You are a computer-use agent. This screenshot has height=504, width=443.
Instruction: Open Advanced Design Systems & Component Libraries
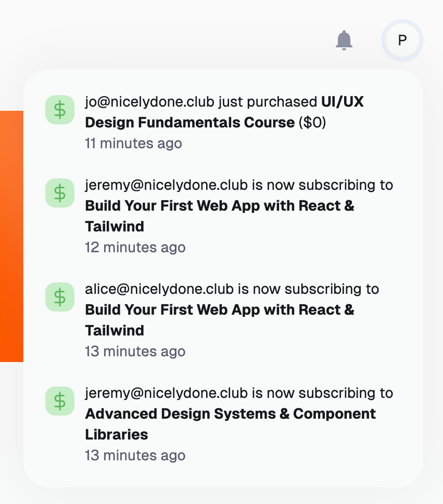point(230,414)
